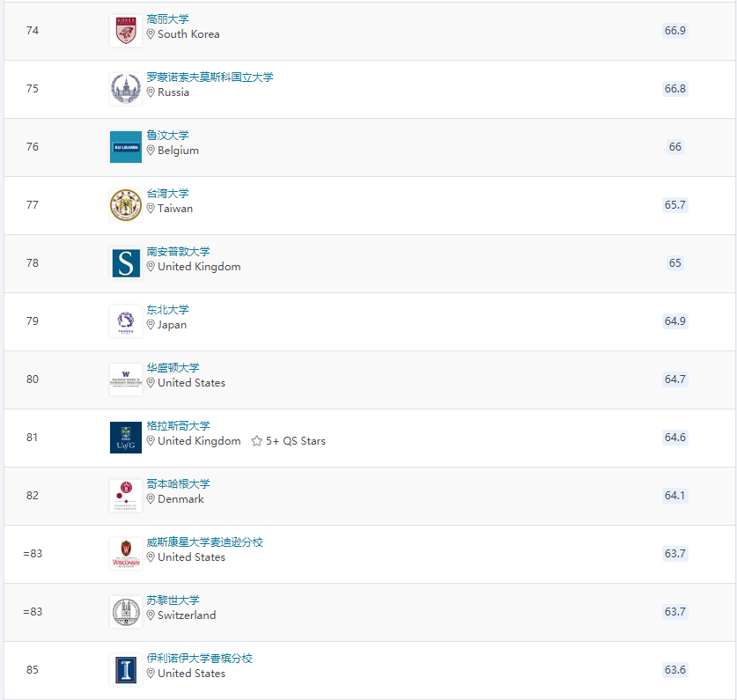The height and width of the screenshot is (700, 737).
Task: Click the Southampton 'S' logo
Action: click(125, 263)
